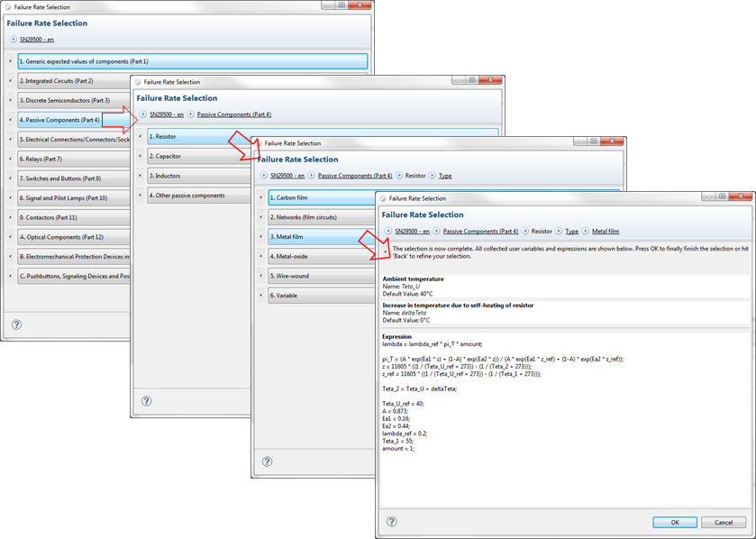Viewport: 756px width, 539px height.
Task: Click 'Default Value: 40°C' text
Action: (x=407, y=294)
